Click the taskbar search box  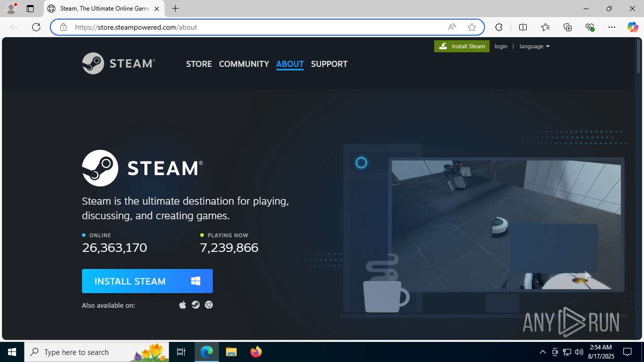[97, 352]
